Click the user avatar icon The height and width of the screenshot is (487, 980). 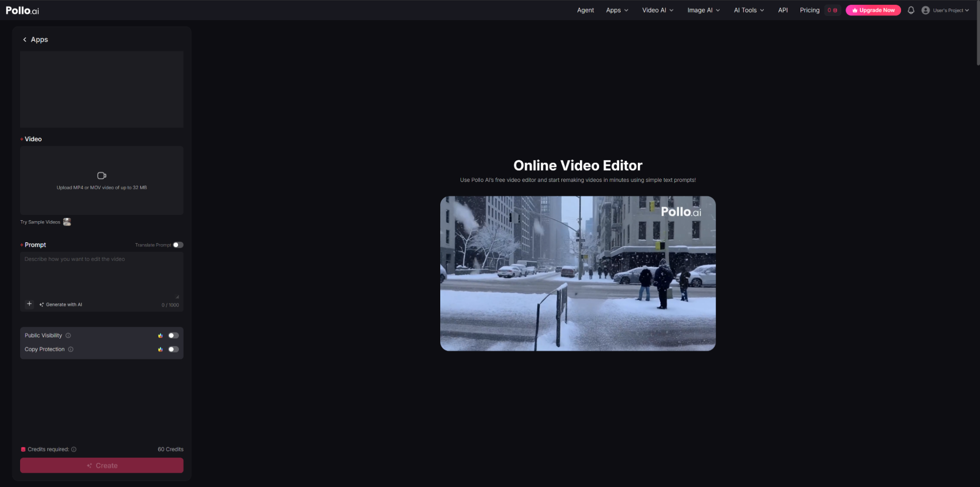tap(925, 10)
